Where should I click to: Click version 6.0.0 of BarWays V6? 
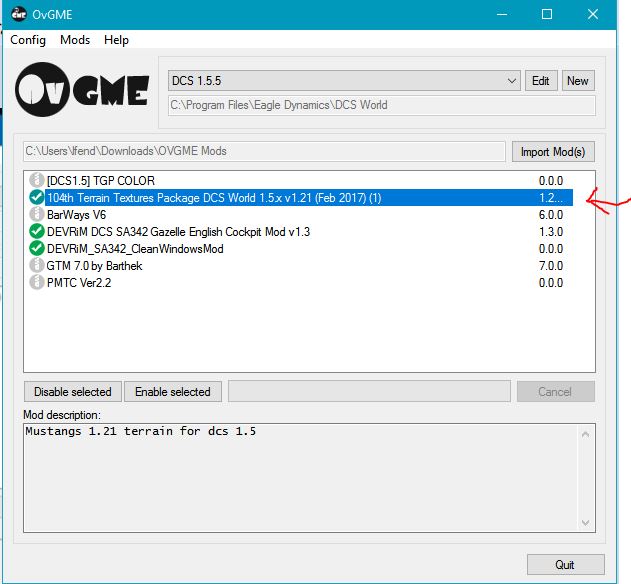pos(551,215)
